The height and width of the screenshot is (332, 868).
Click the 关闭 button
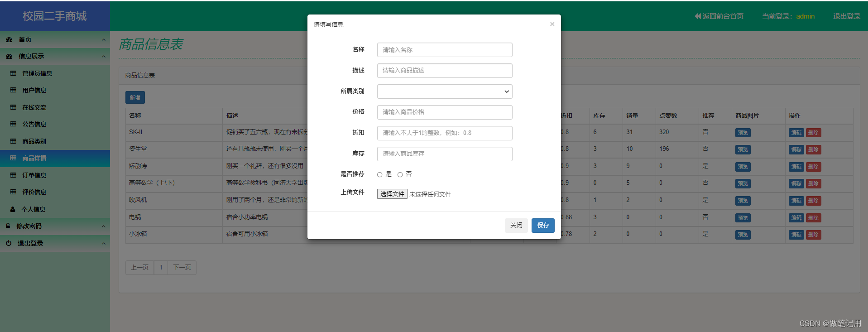coord(516,225)
